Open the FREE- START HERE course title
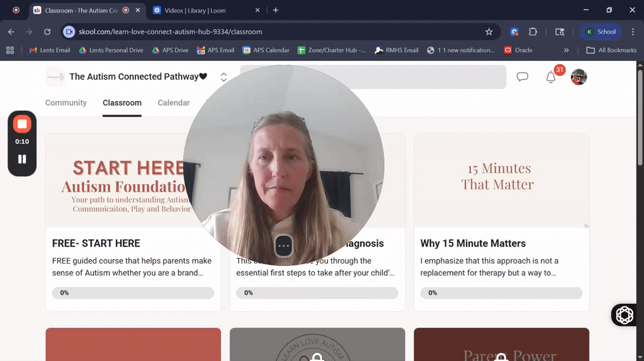 point(96,243)
